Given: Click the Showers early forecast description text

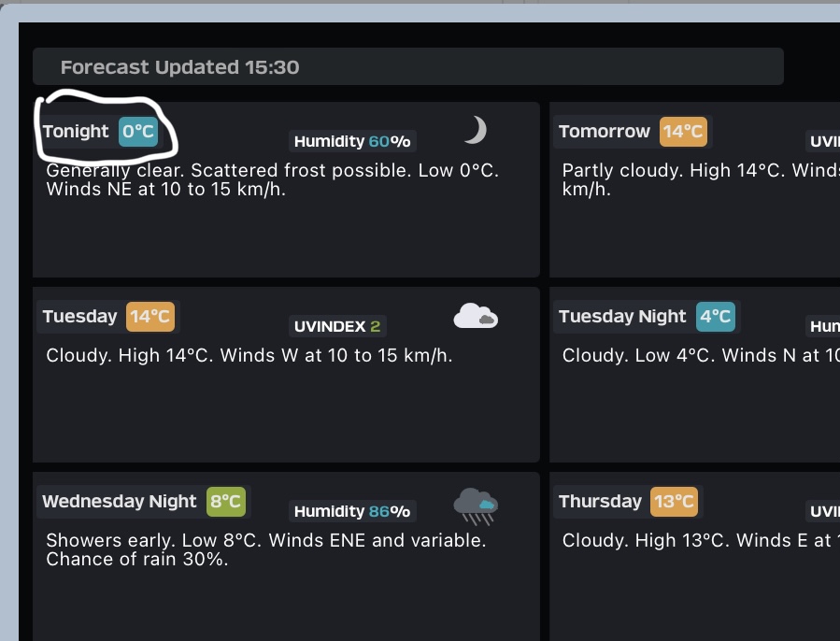Looking at the screenshot, I should 266,549.
